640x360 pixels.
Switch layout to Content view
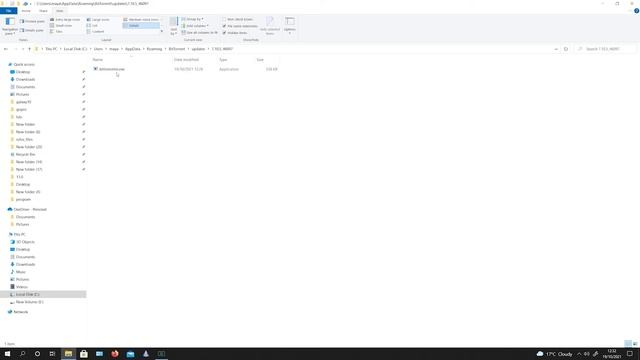[96, 31]
